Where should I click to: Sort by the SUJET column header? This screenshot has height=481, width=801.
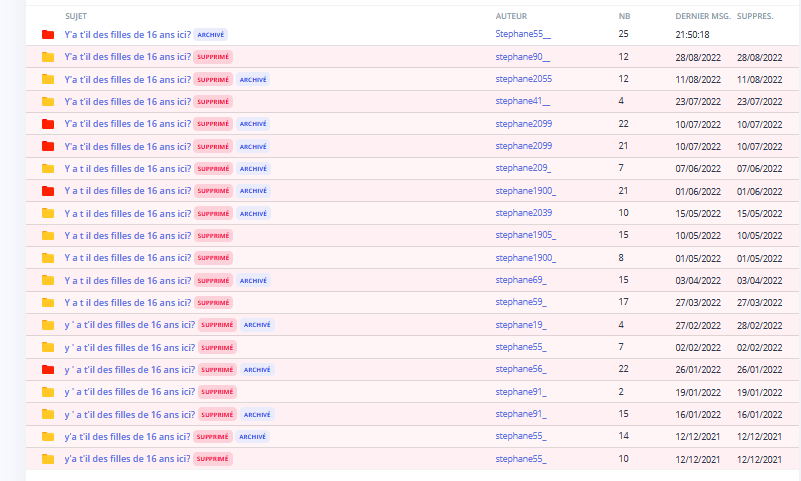[75, 16]
